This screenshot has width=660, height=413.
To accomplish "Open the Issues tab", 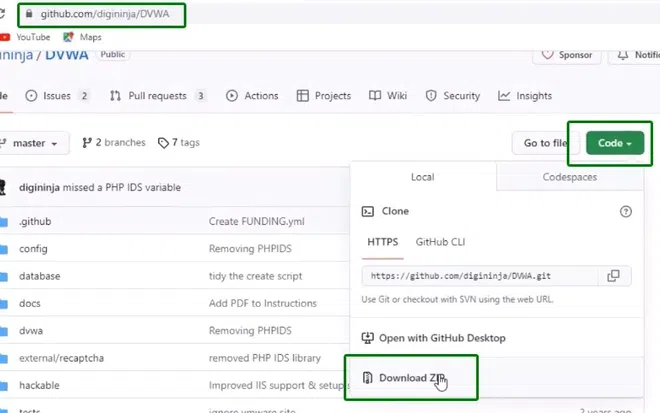I will click(x=57, y=96).
